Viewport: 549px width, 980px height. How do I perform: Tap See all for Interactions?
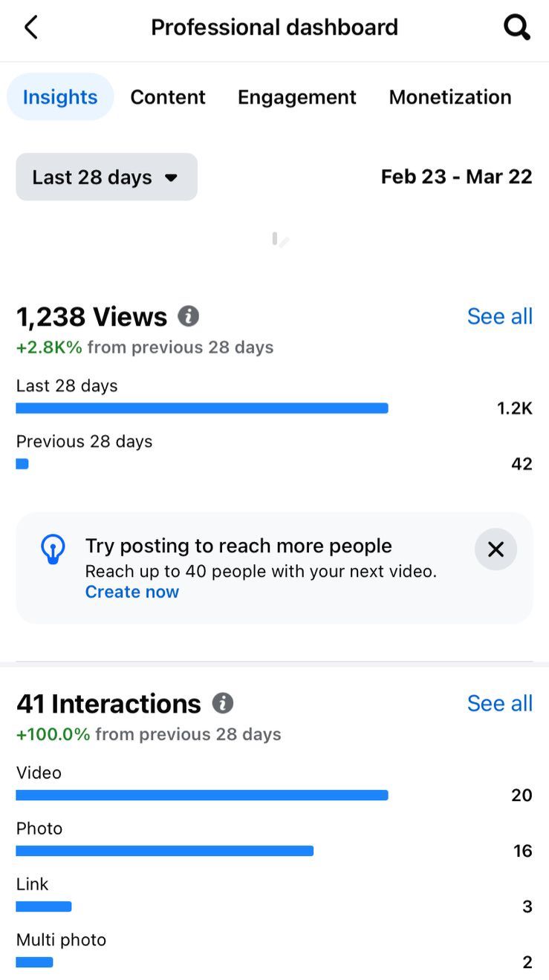(x=499, y=703)
